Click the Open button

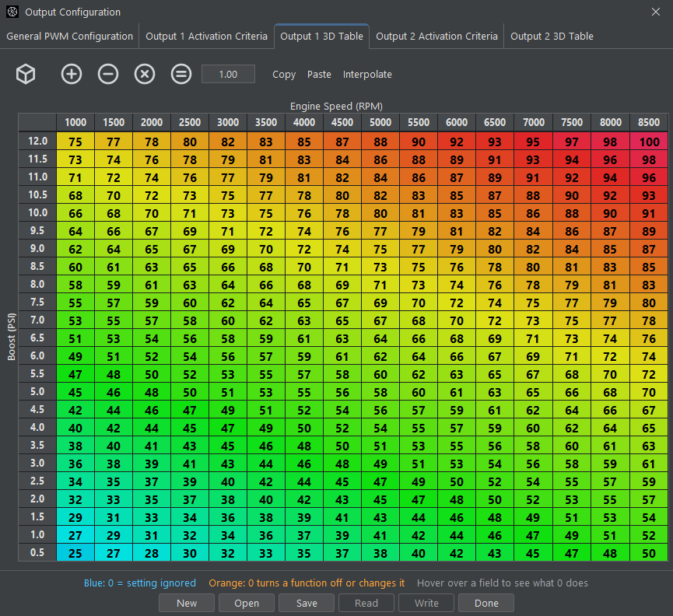pyautogui.click(x=247, y=603)
